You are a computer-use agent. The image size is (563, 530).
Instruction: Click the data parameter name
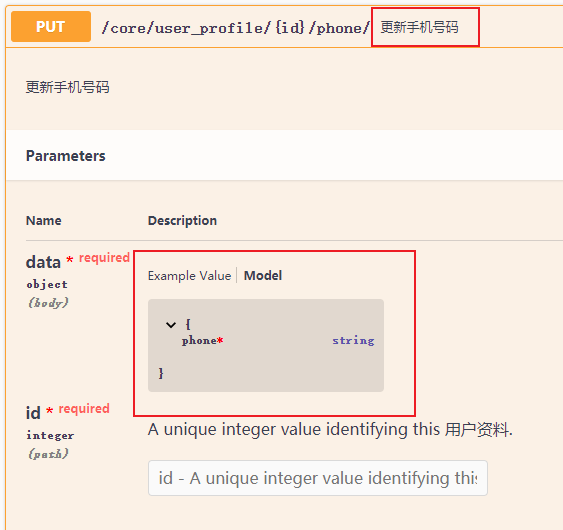click(43, 262)
